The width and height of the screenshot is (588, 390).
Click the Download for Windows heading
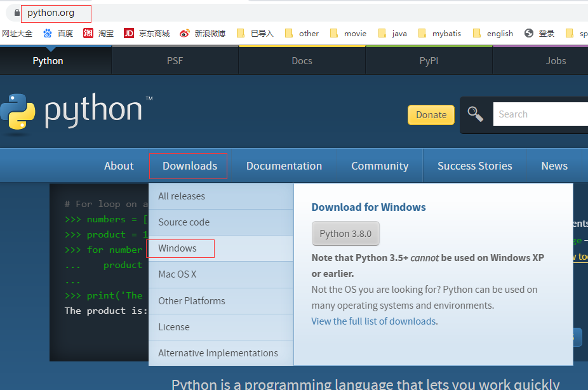[x=369, y=207]
